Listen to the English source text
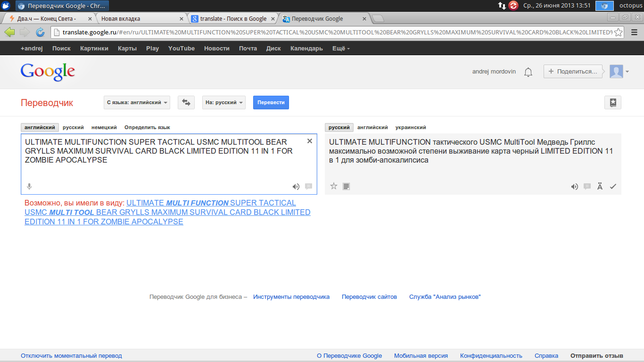The image size is (644, 362). (296, 187)
